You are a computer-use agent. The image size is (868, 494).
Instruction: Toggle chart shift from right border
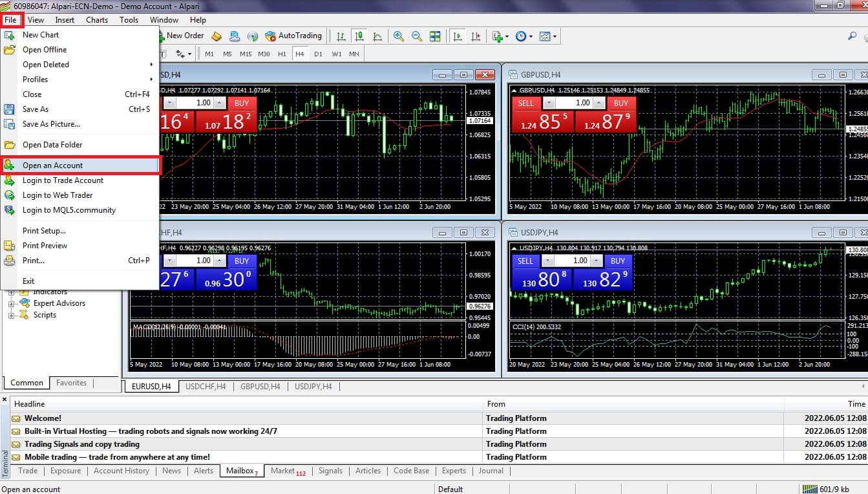click(x=476, y=36)
